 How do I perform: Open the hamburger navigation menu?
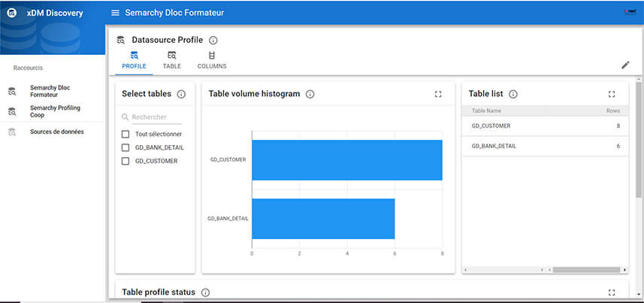(x=115, y=13)
